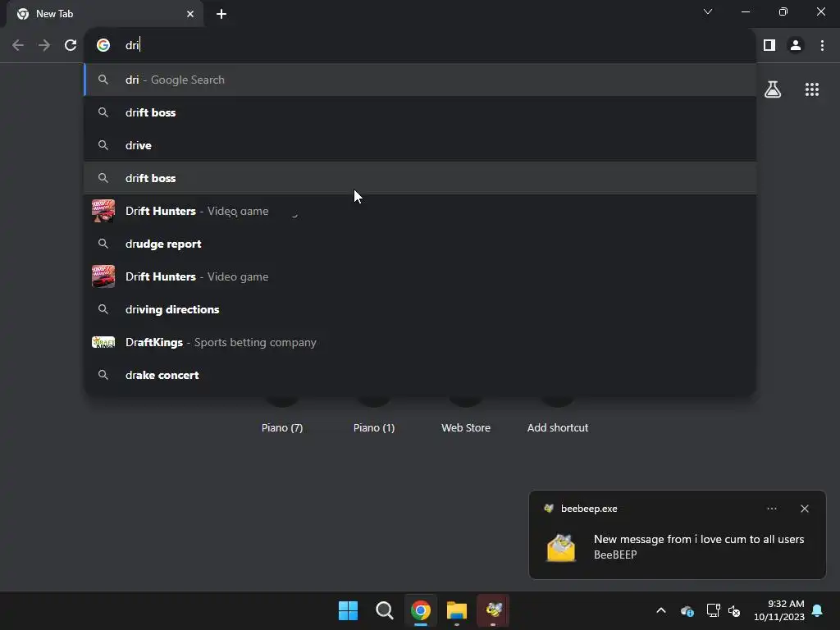The height and width of the screenshot is (630, 840).
Task: Close the New Tab tab
Action: (190, 14)
